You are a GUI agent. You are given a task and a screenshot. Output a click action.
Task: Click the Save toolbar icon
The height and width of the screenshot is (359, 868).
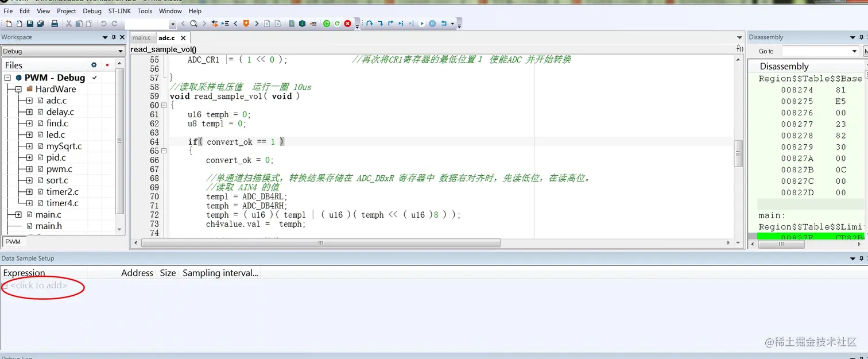tap(30, 24)
